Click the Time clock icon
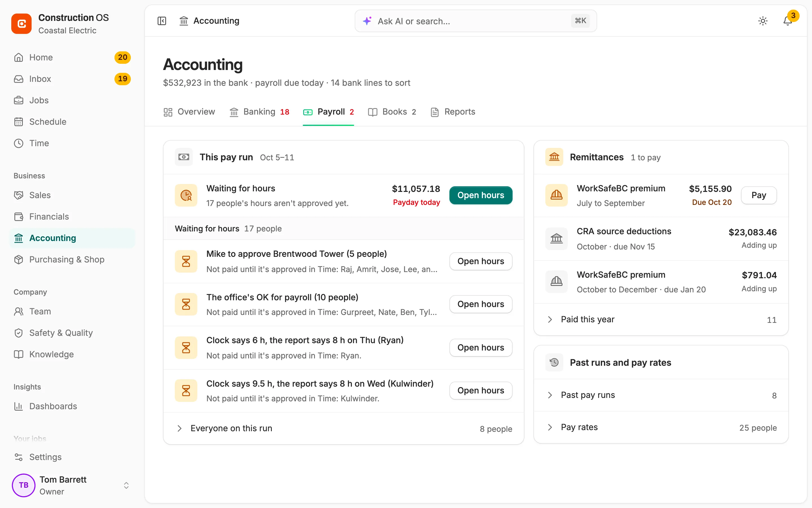 tap(19, 143)
